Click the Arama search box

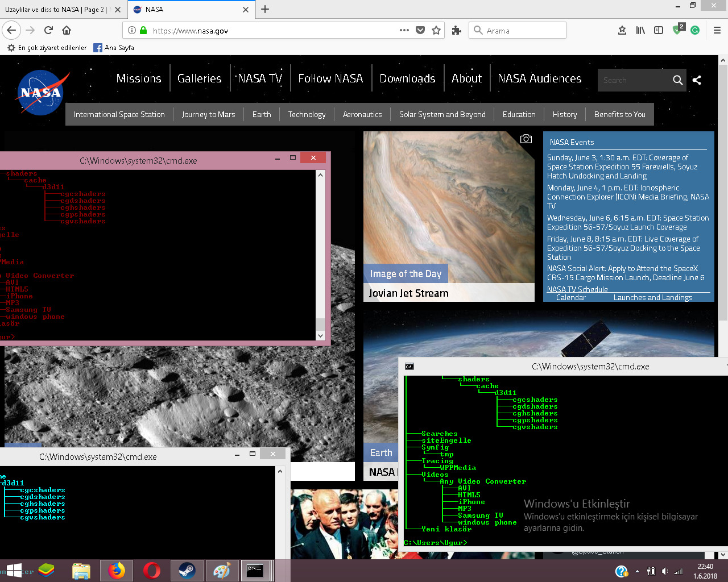(x=518, y=31)
